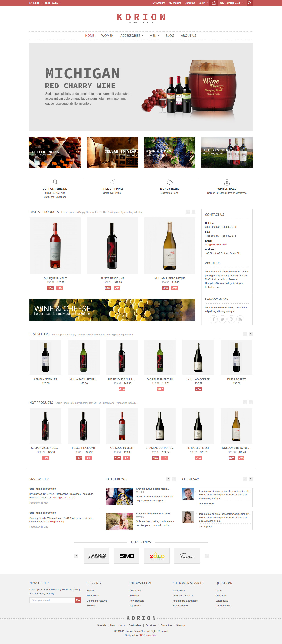
Task: Focus the newsletter e-mail input field
Action: pyautogui.click(x=52, y=600)
